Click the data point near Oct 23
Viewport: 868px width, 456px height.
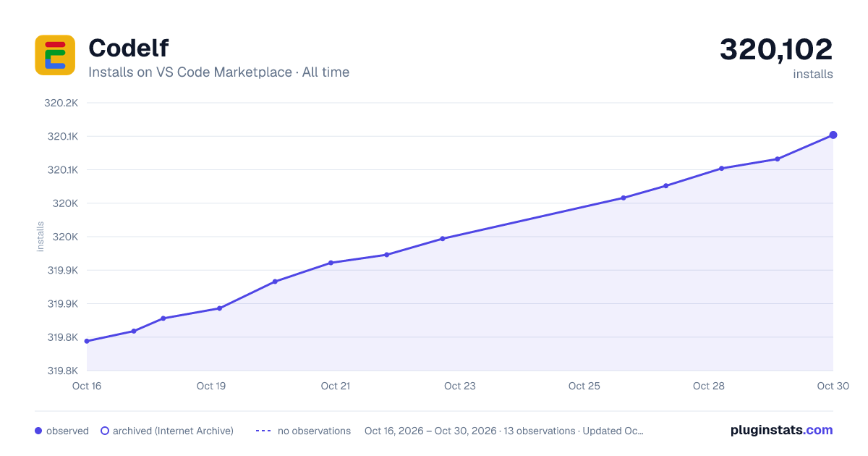pos(443,238)
